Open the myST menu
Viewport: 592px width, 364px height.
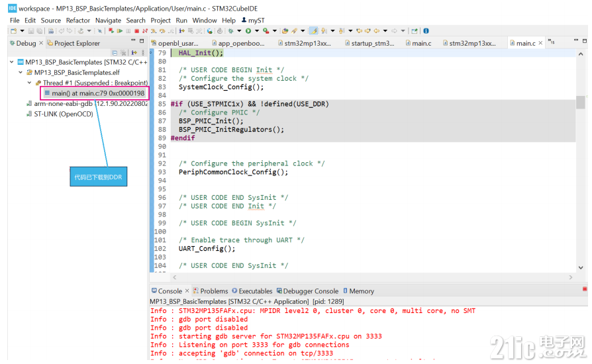[x=253, y=21]
